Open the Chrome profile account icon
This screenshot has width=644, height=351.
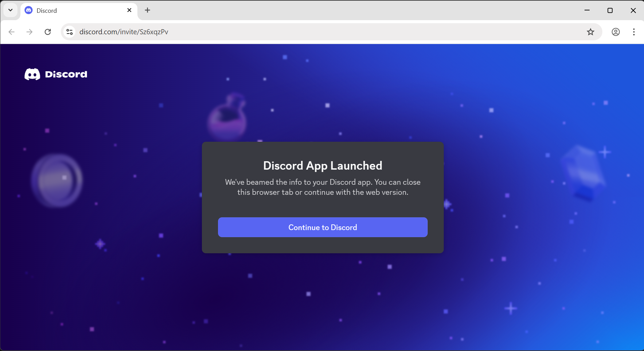616,32
